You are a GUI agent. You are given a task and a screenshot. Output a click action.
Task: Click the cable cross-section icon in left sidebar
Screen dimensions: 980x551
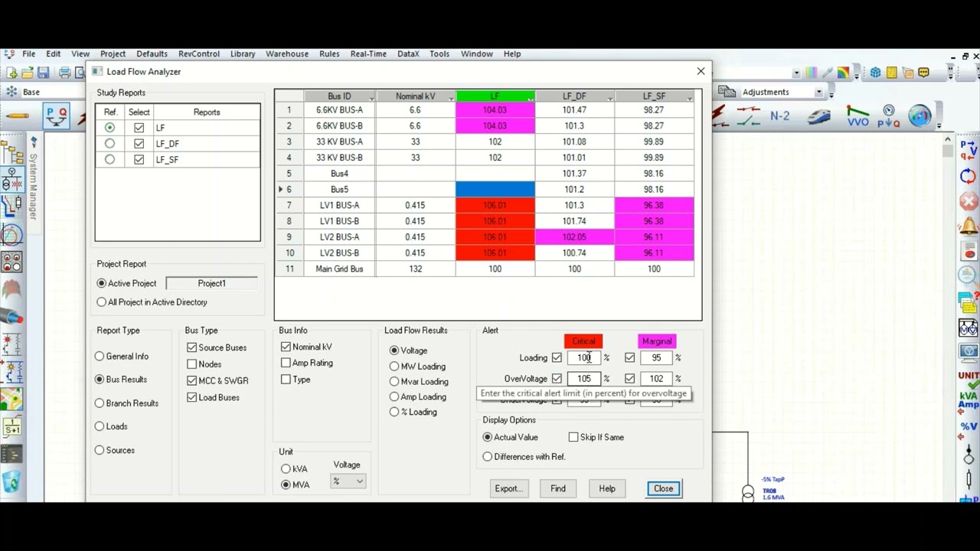coord(11,315)
